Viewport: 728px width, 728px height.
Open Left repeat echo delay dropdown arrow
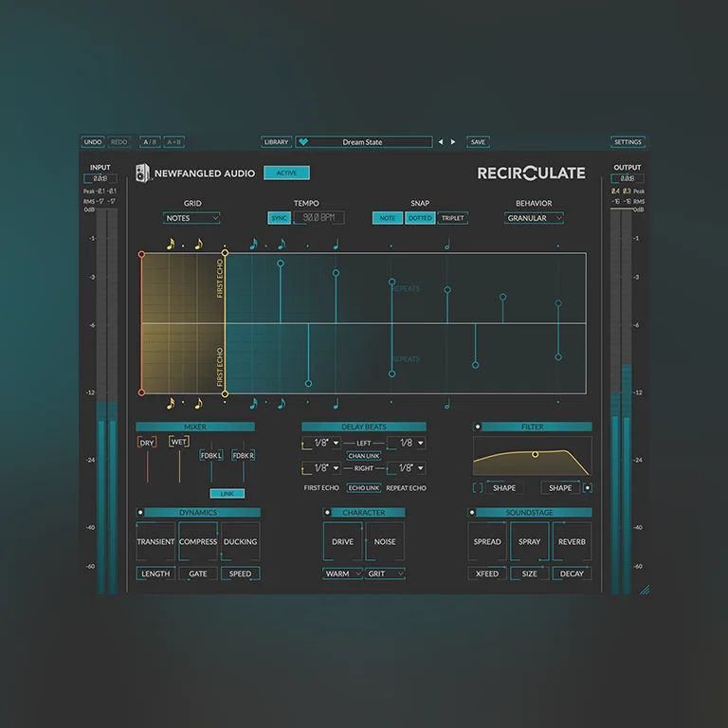click(421, 443)
